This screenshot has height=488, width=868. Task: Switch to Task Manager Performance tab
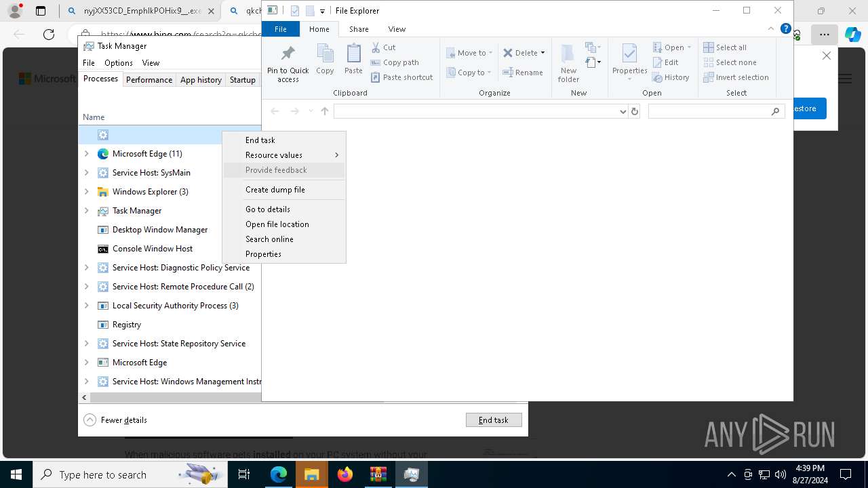point(149,80)
